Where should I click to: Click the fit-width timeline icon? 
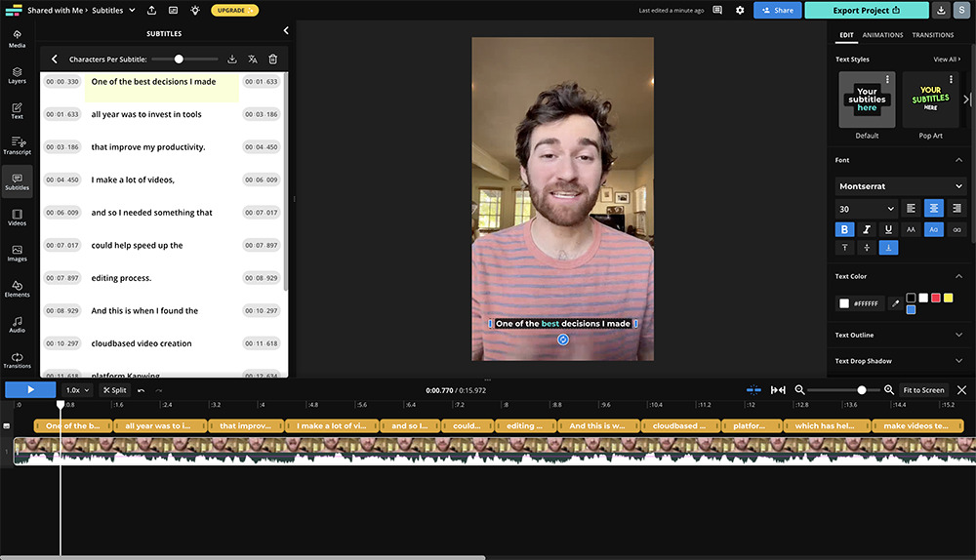coord(778,390)
